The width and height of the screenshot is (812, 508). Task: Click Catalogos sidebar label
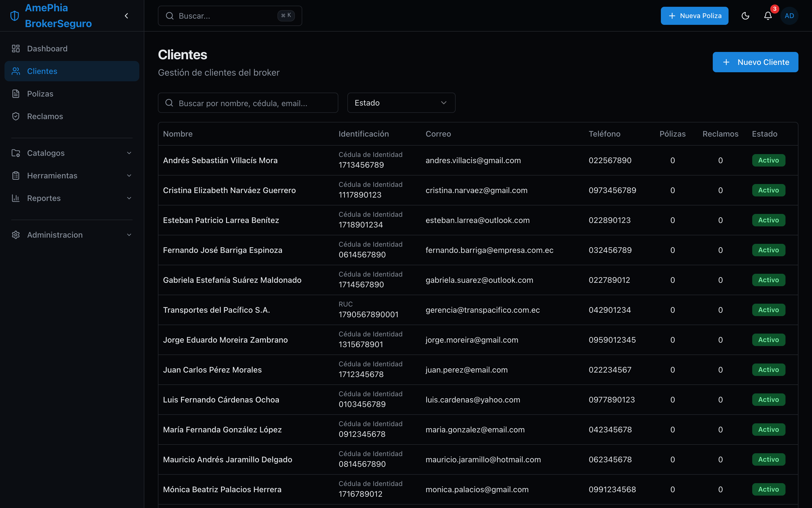[x=46, y=153]
